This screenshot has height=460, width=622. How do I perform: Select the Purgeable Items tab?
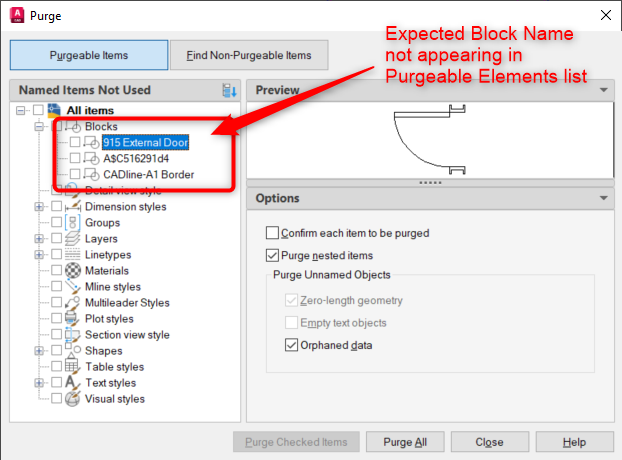click(x=89, y=56)
